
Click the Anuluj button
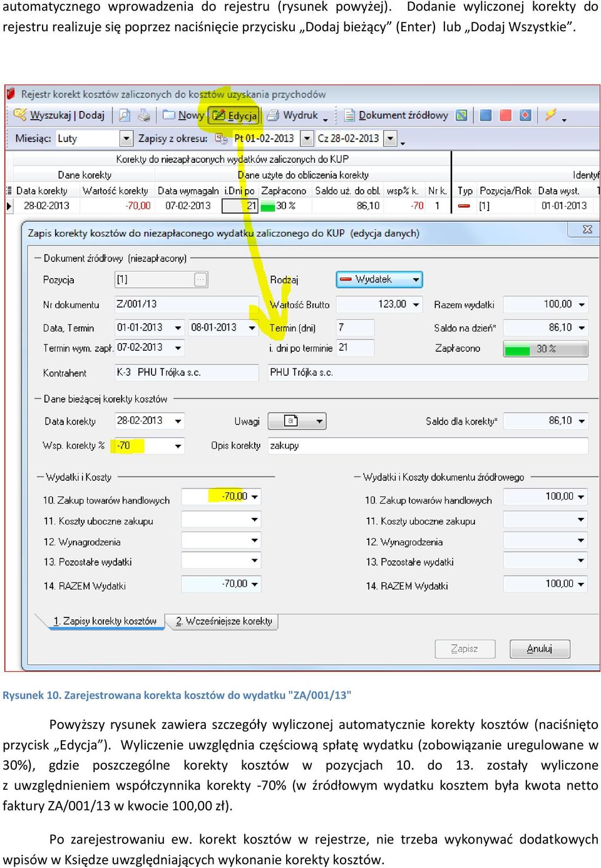tap(540, 649)
